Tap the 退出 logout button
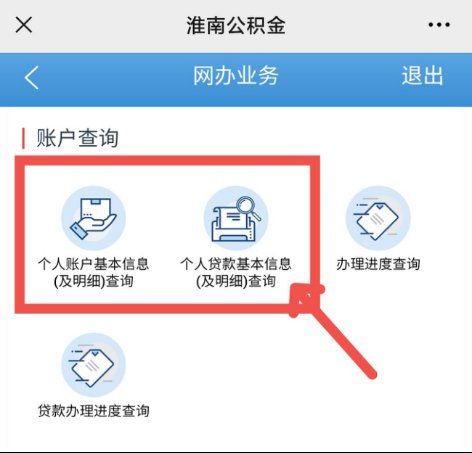The height and width of the screenshot is (453, 472). [422, 76]
